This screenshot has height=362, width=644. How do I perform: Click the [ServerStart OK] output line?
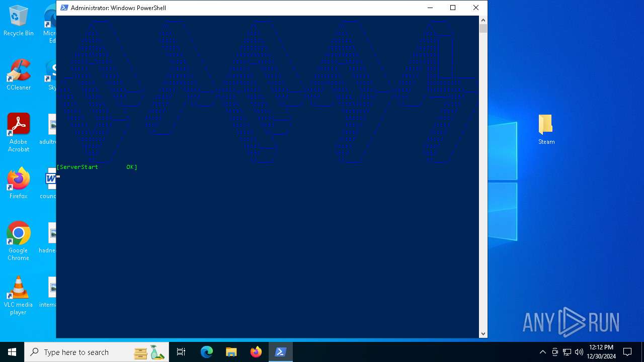[x=97, y=167]
